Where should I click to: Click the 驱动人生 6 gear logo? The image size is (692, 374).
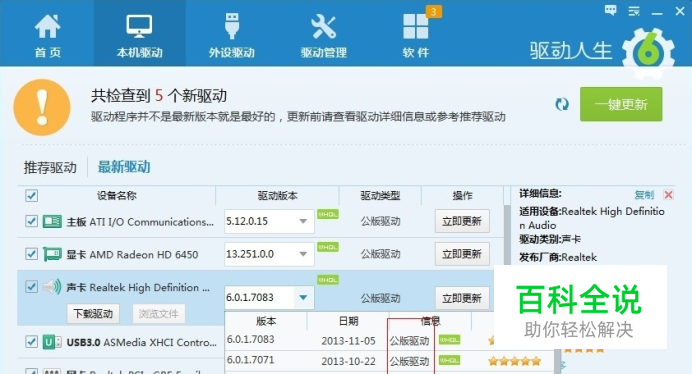click(648, 53)
